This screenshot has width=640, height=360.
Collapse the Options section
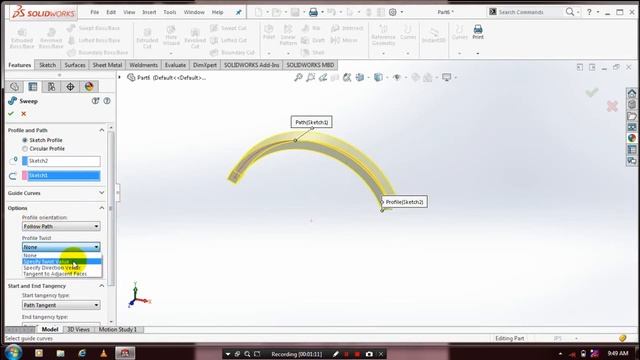(x=102, y=208)
